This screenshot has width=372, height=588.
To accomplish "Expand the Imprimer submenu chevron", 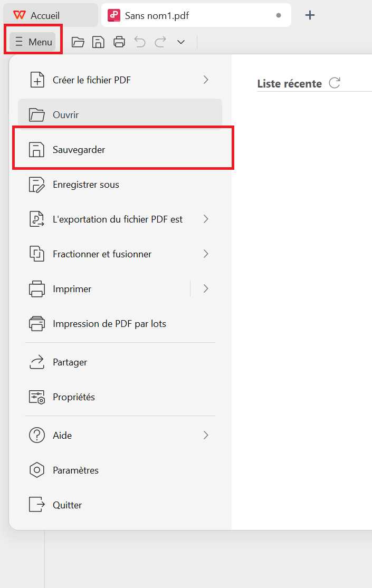I will 206,288.
